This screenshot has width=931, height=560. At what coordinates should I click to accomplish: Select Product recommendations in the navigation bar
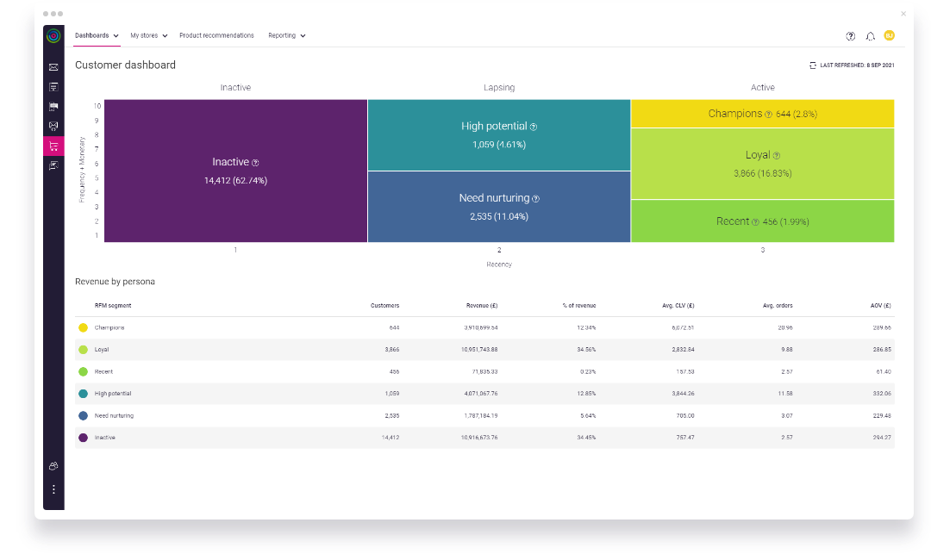[x=216, y=35]
